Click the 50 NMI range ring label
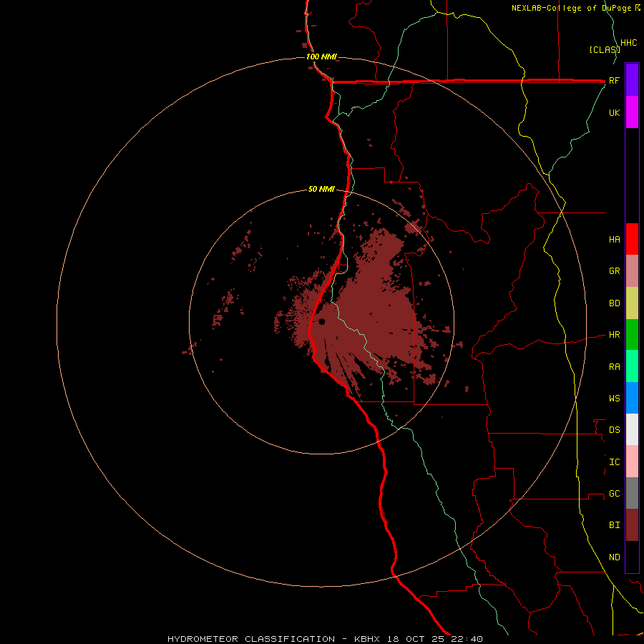644x644 pixels. pos(321,189)
